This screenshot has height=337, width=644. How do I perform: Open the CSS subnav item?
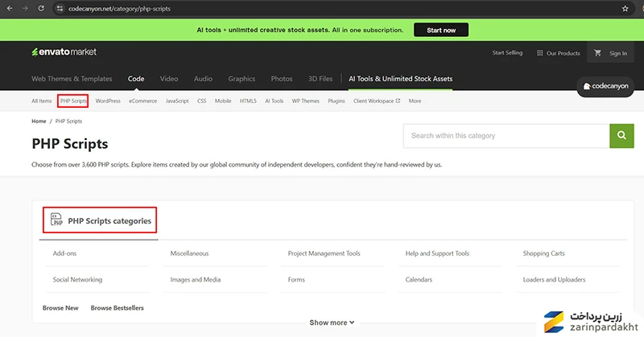pos(202,101)
